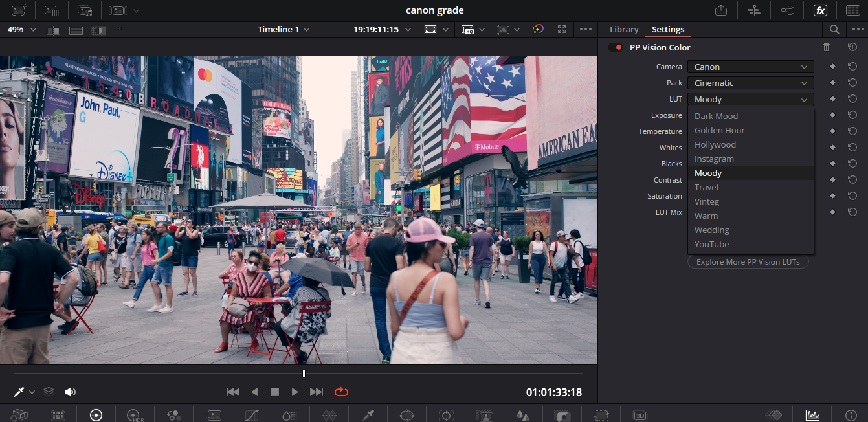The height and width of the screenshot is (422, 868).
Task: Choose Hollywood from LUT list
Action: [x=751, y=144]
